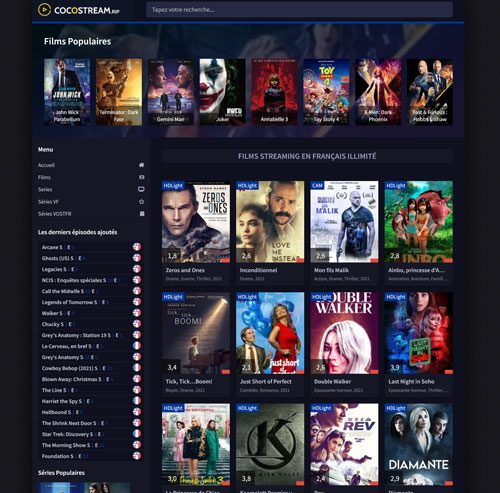Open the Accueil menu item

point(46,165)
